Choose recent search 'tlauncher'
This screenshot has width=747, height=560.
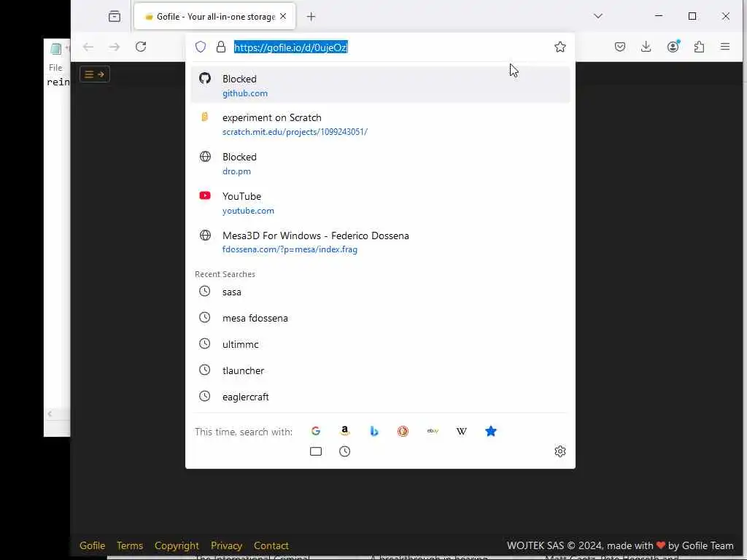coord(380,370)
